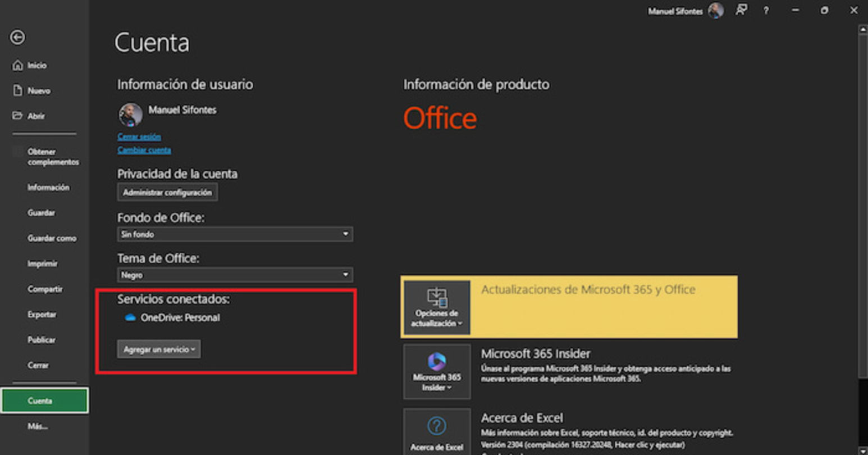This screenshot has height=455, width=868.
Task: Restore down the Excel window
Action: pyautogui.click(x=824, y=11)
